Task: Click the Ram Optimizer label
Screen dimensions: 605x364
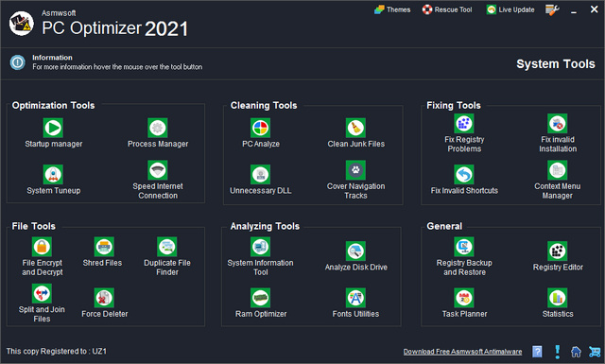Action: tap(261, 314)
